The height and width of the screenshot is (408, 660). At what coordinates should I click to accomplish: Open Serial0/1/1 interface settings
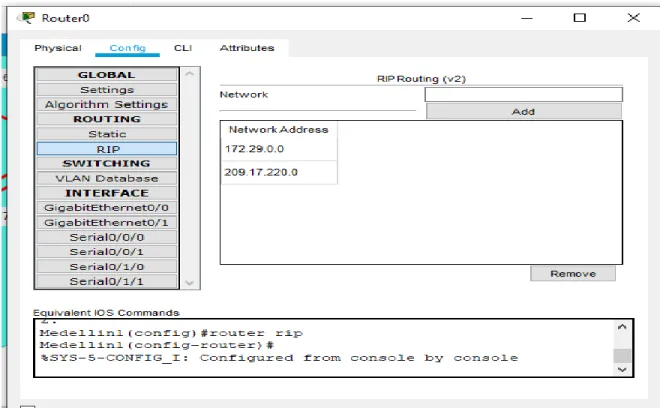pyautogui.click(x=106, y=281)
